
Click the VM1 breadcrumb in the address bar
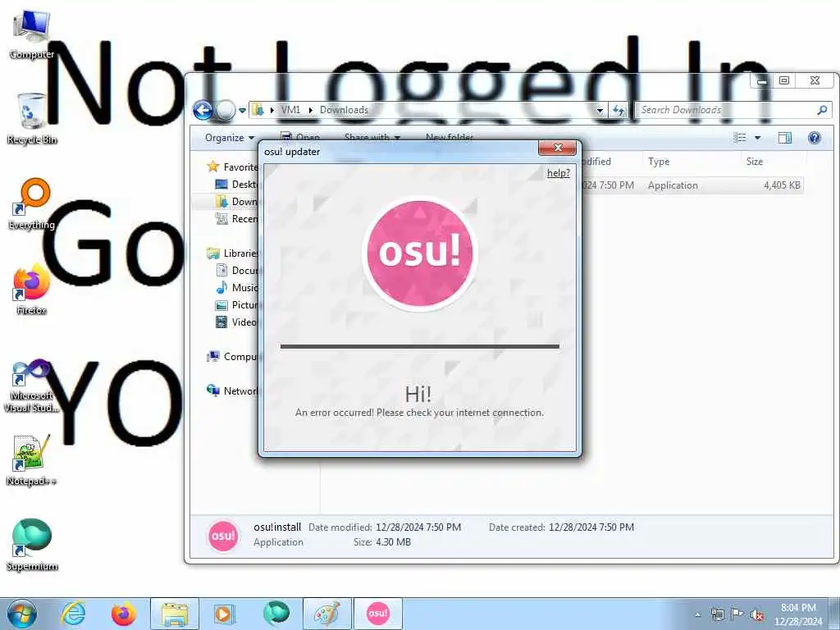[291, 110]
